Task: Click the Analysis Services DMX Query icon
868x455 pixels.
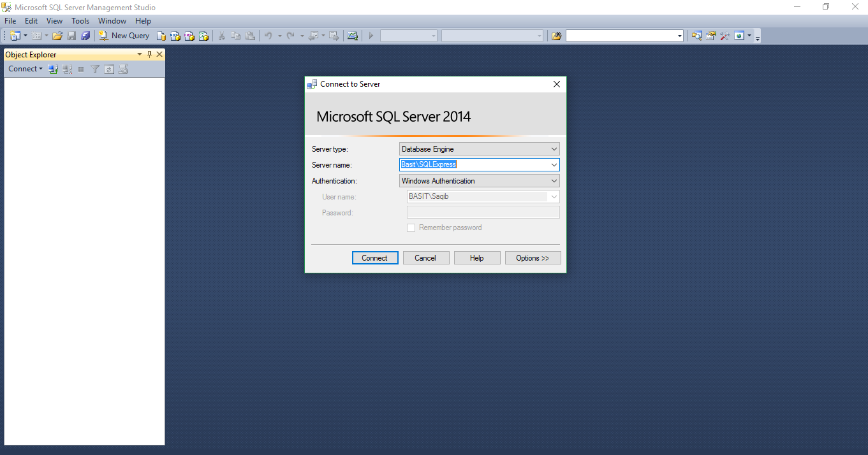Action: (x=189, y=36)
